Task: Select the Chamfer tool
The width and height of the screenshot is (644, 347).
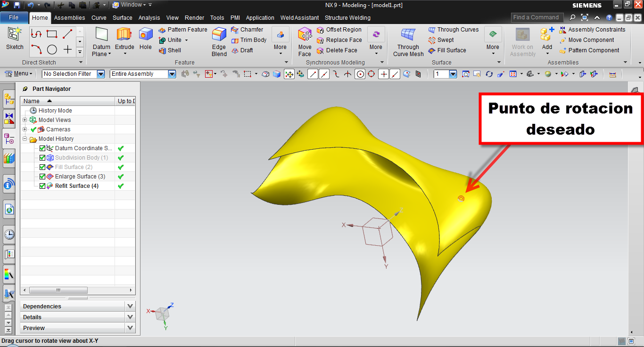Action: pos(247,30)
